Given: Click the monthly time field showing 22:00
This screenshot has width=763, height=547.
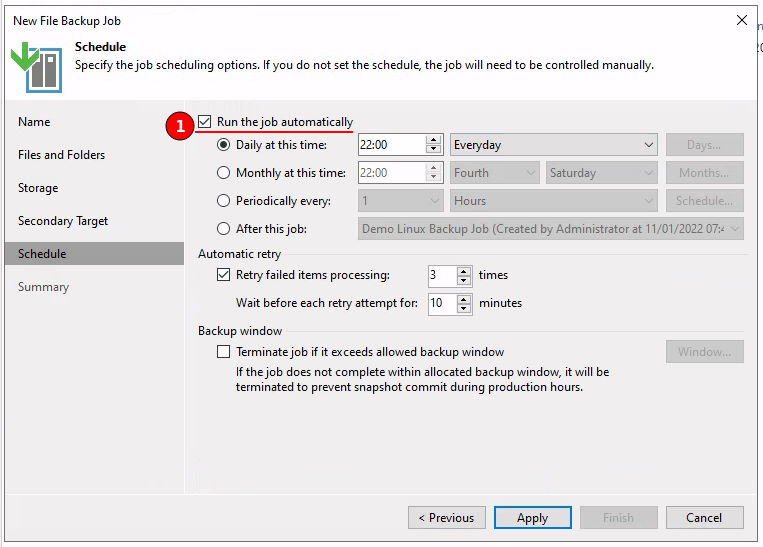Looking at the screenshot, I should 392,173.
